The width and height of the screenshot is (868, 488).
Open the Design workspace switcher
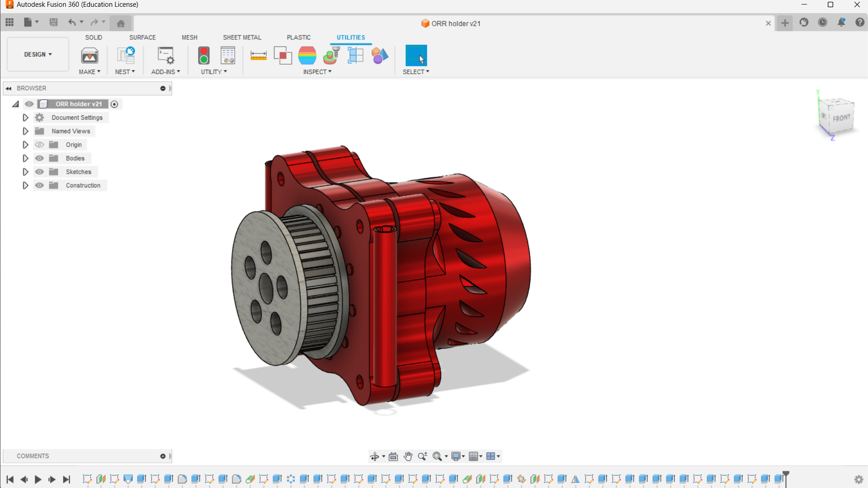pos(38,54)
